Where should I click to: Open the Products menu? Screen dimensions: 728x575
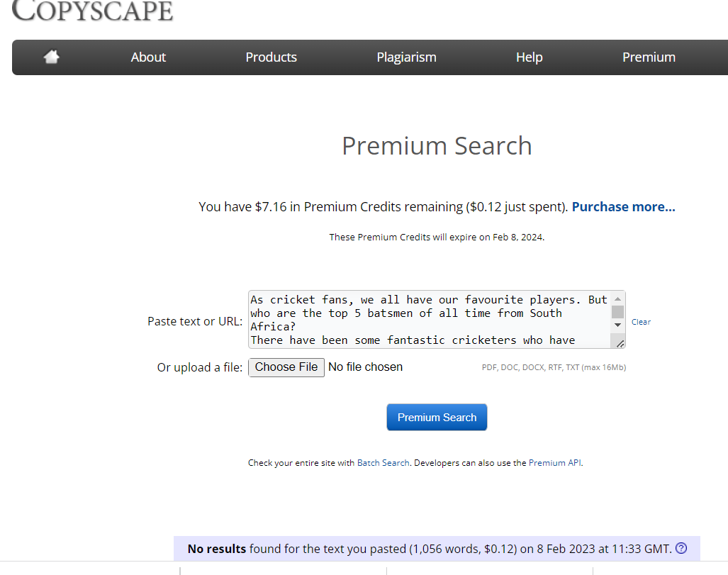271,57
